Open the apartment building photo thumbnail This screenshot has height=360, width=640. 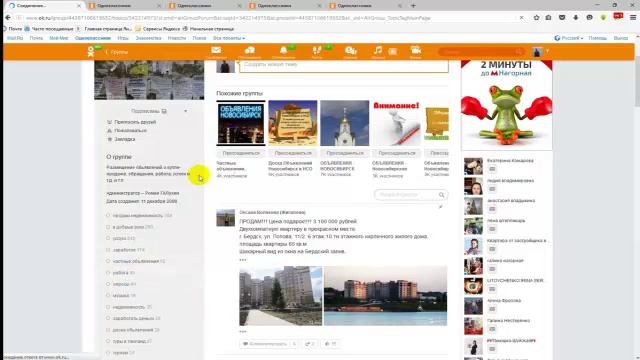(280, 296)
